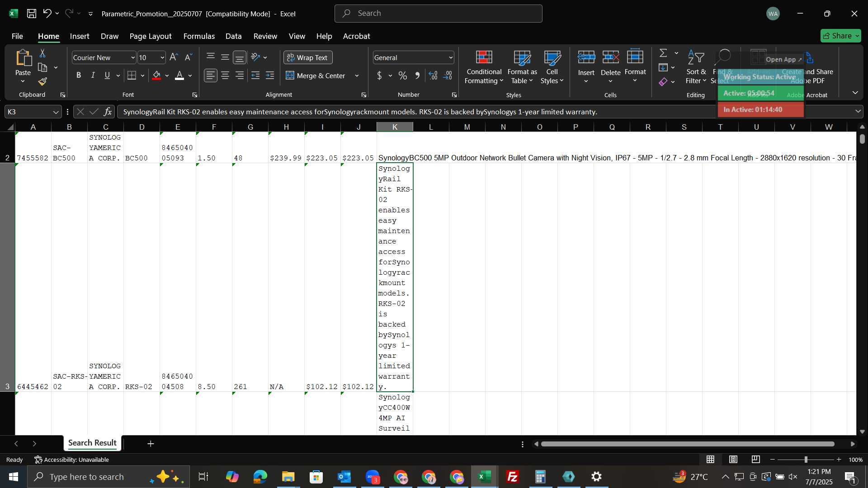Center text horizontally
The width and height of the screenshot is (868, 488).
click(225, 75)
